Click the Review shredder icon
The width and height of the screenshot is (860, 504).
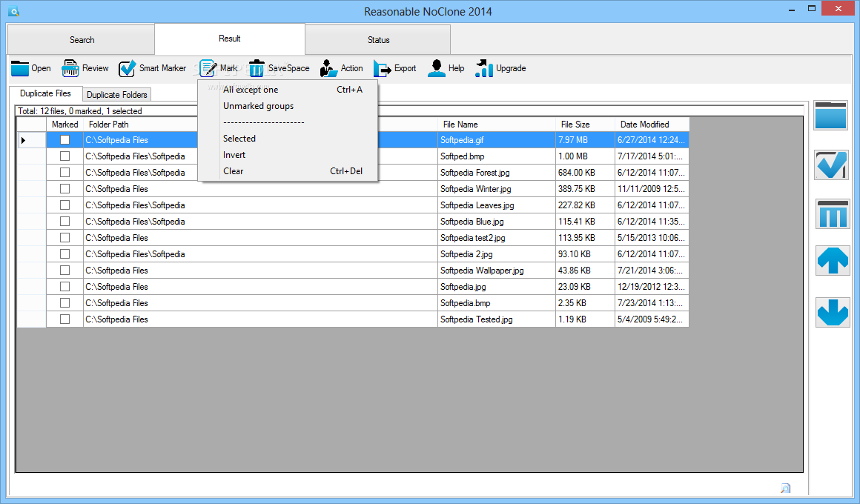pos(70,68)
